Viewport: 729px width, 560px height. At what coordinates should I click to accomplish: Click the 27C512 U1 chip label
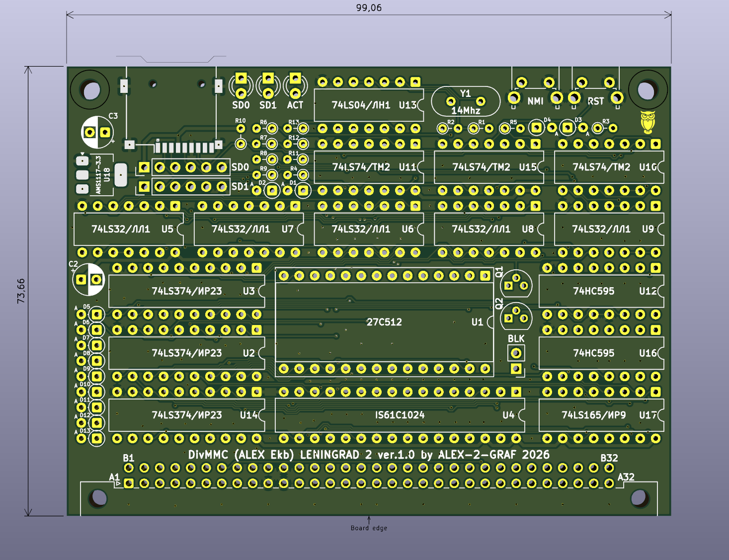point(384,322)
